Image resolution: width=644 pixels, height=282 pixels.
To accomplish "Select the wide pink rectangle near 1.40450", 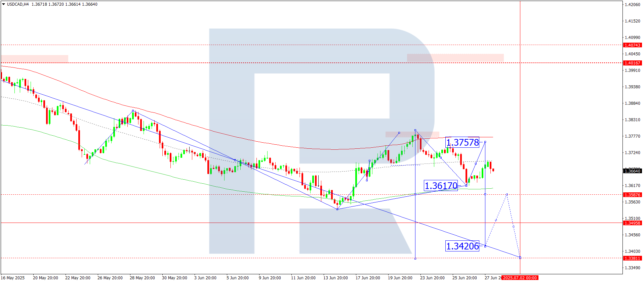I will [455, 58].
